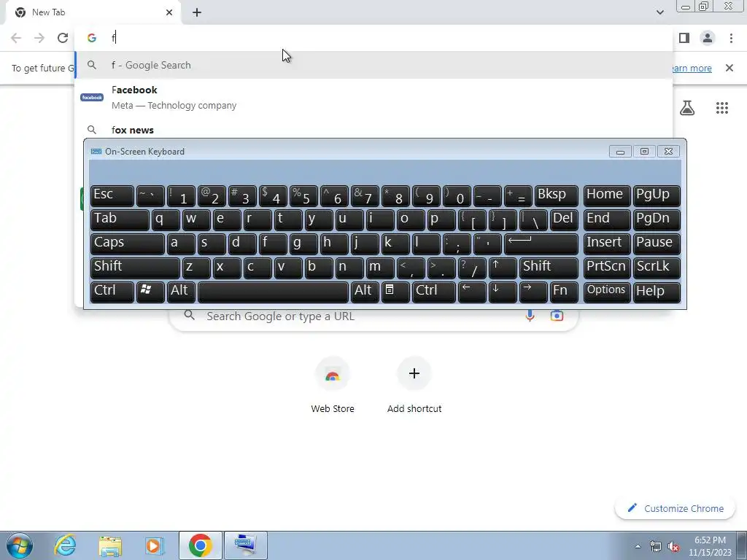Screen dimensions: 747x560
Task: Open Windows Media Player from the taskbar
Action: point(154,545)
